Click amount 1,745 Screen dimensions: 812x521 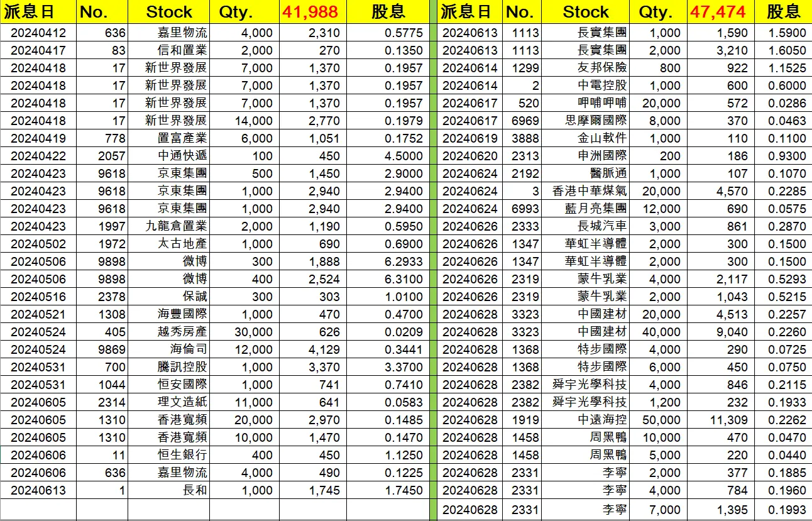click(x=313, y=490)
